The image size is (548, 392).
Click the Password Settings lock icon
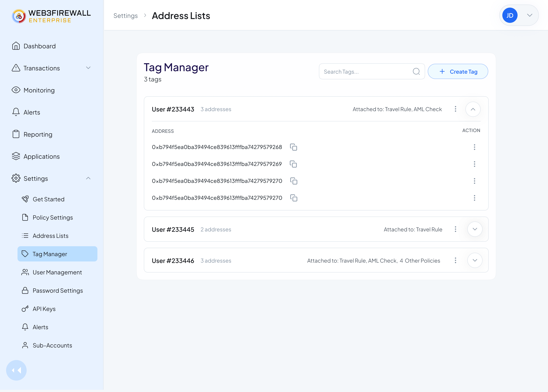pos(25,290)
